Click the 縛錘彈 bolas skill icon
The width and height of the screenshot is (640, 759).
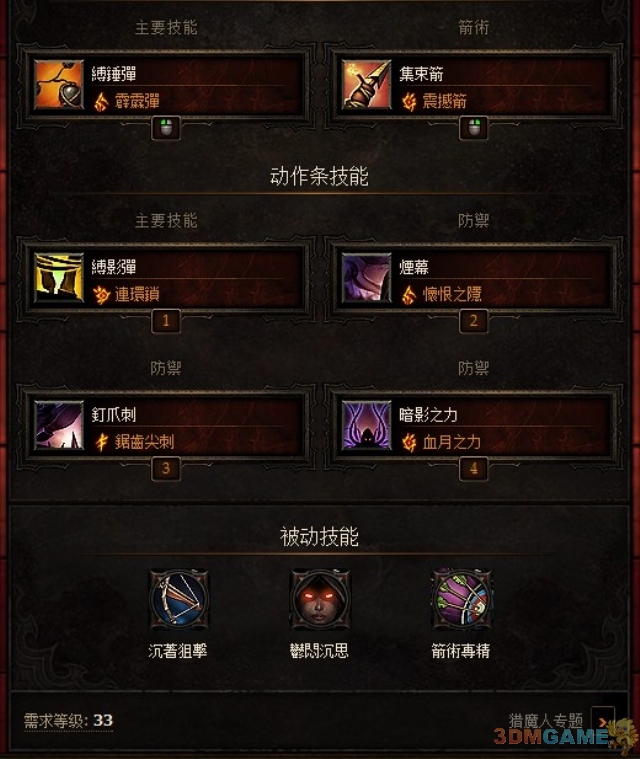tap(59, 85)
